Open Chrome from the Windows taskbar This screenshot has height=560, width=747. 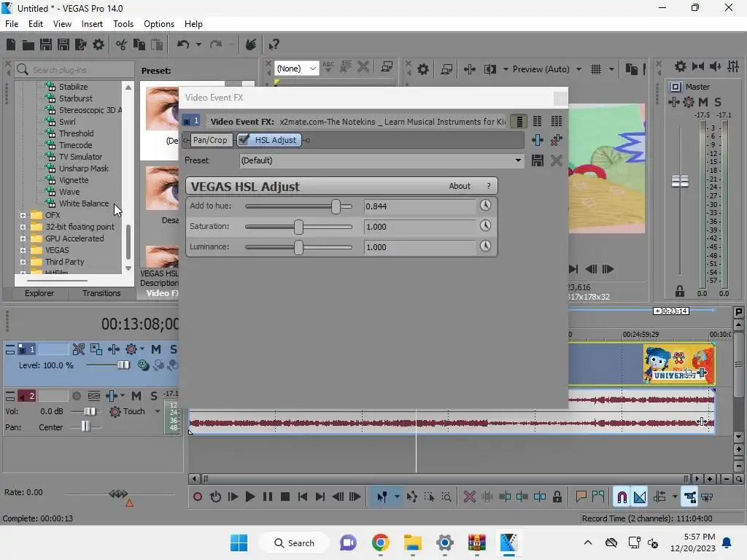[380, 542]
